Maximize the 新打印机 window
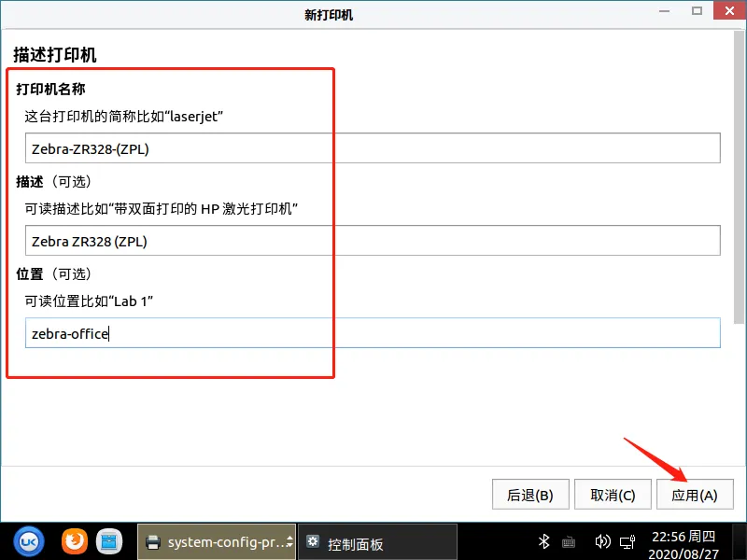Viewport: 747px width, 560px height. 697,13
